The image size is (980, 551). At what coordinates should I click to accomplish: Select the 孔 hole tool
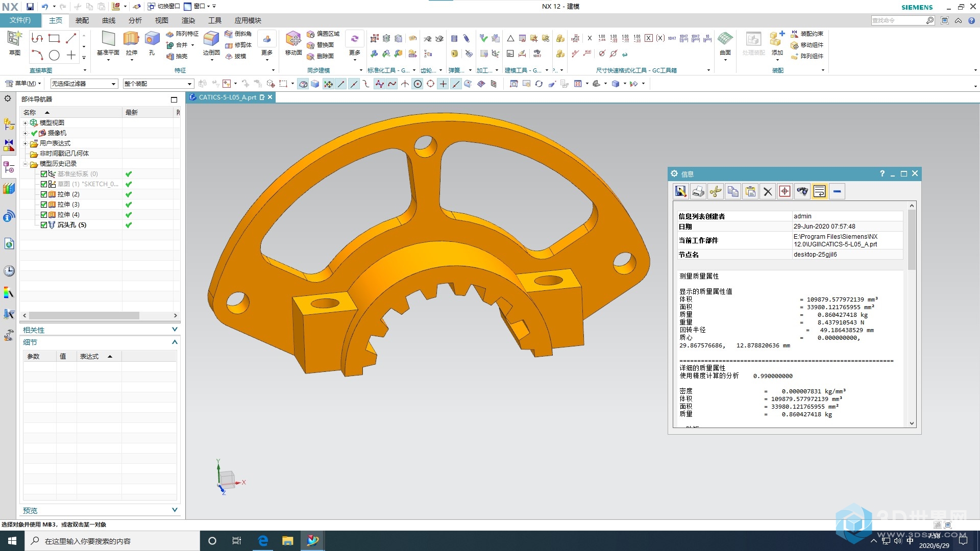[152, 43]
